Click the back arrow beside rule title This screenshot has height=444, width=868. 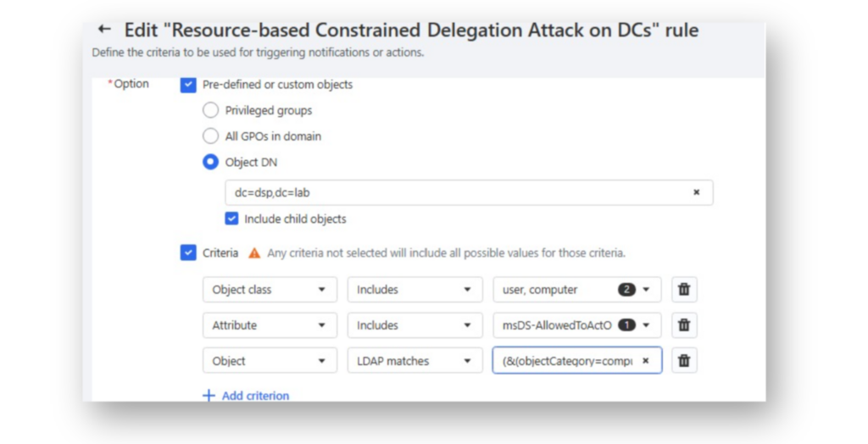[x=104, y=29]
